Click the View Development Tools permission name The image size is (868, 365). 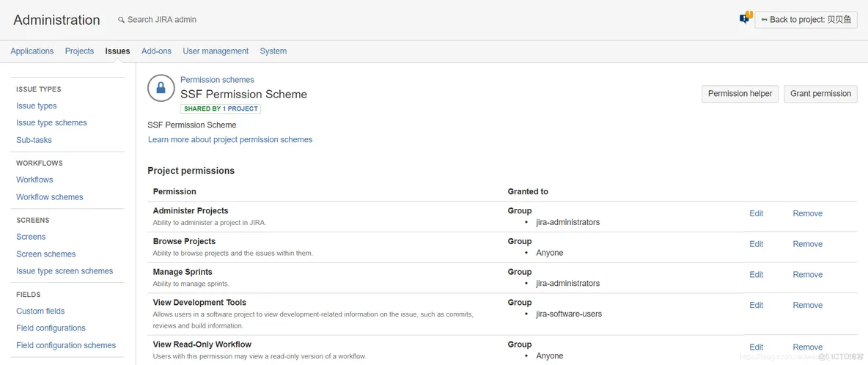pyautogui.click(x=200, y=303)
